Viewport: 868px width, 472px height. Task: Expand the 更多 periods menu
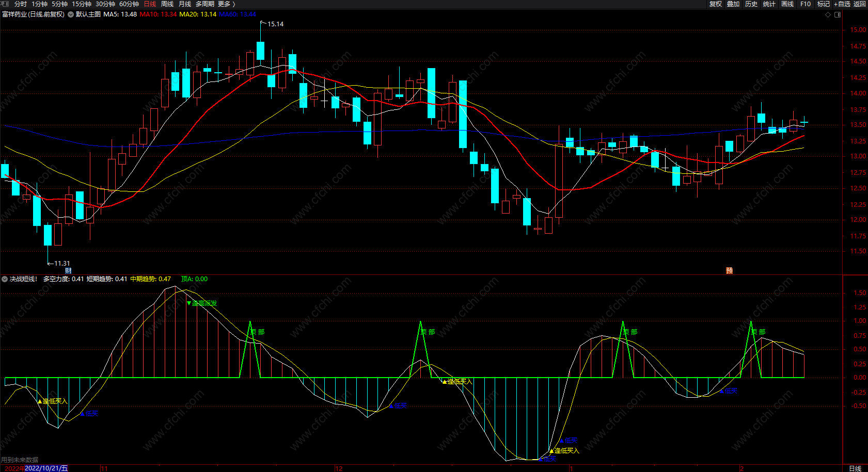tap(226, 4)
